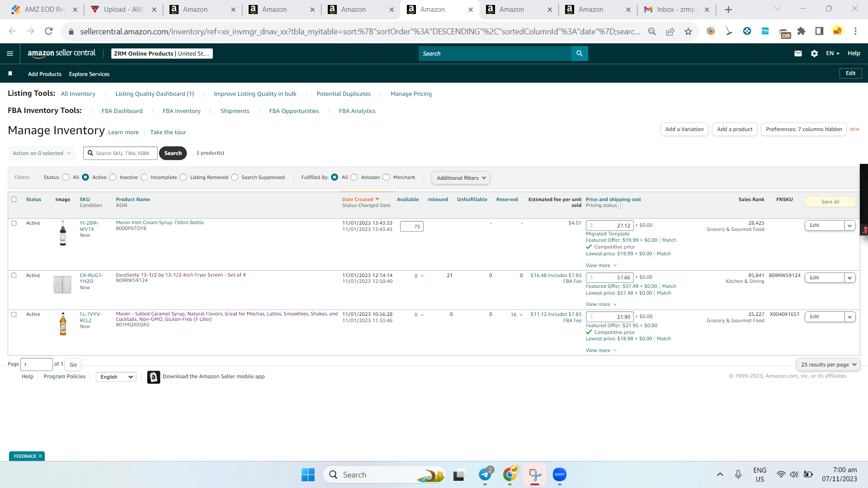This screenshot has height=488, width=868.
Task: Open the messages envelope icon
Action: pyautogui.click(x=798, y=53)
